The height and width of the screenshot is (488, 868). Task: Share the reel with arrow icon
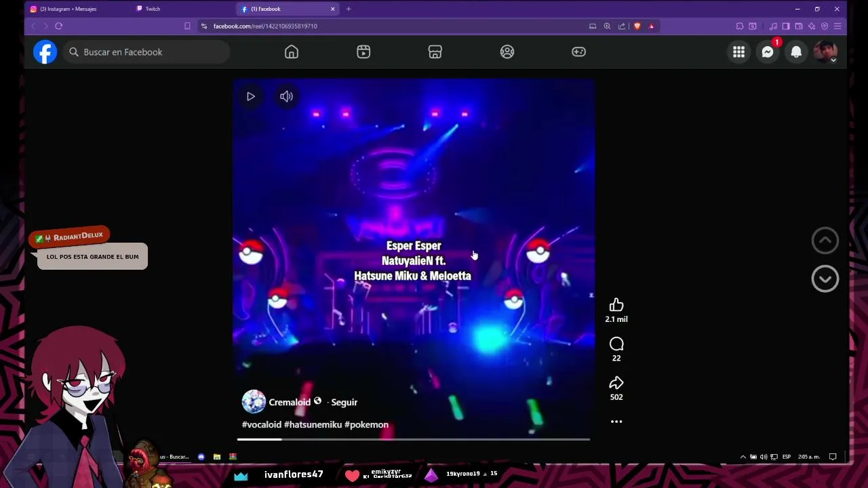point(616,383)
